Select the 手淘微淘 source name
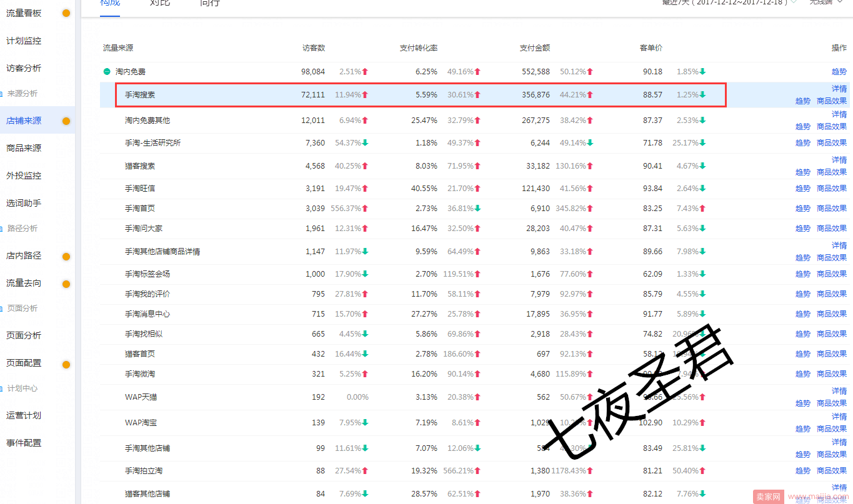Image resolution: width=853 pixels, height=504 pixels. pyautogui.click(x=140, y=373)
